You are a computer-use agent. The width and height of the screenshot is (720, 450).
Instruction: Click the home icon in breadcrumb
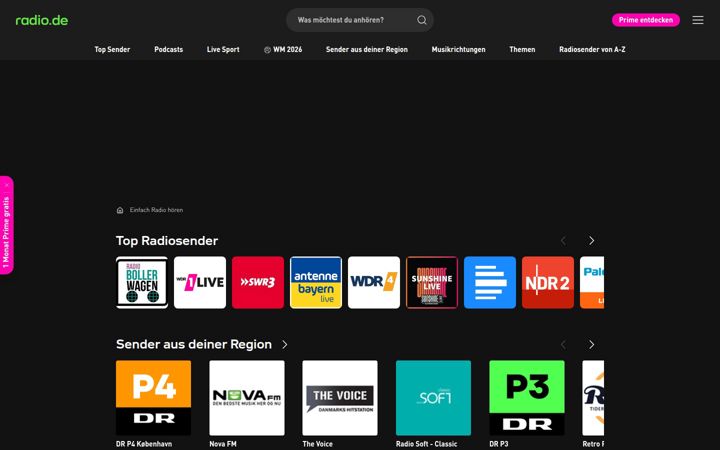coord(120,210)
